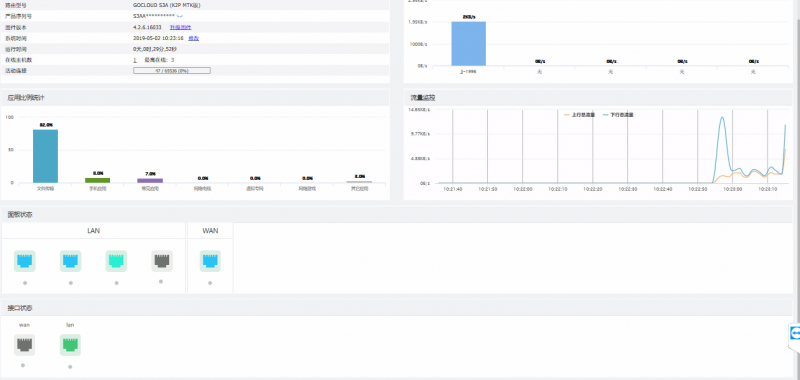This screenshot has height=380, width=800.
Task: Select the teal third LAN port icon
Action: 116,261
